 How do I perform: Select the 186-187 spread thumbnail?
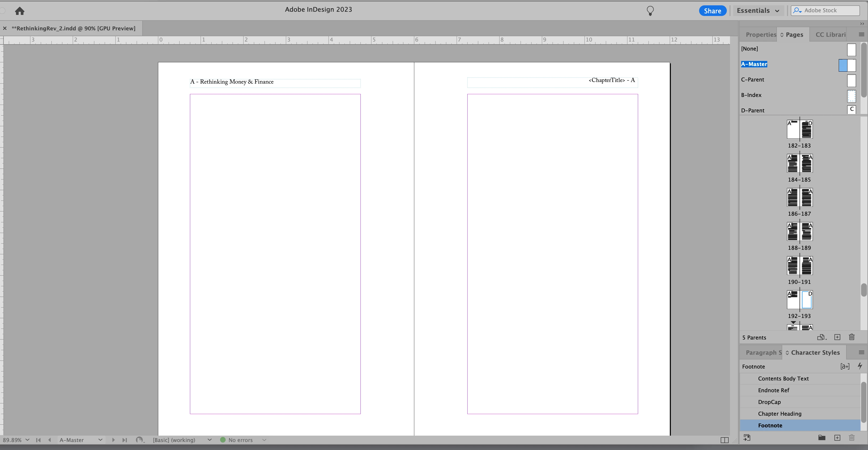tap(799, 198)
